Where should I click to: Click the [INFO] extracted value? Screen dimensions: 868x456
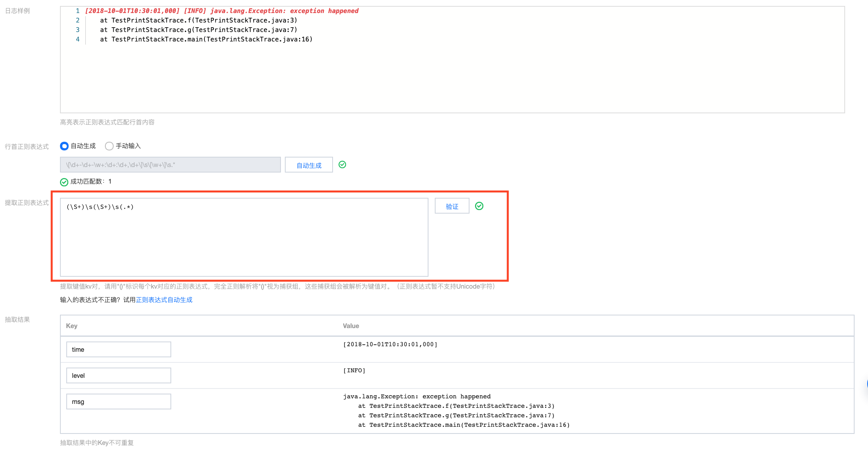[354, 371]
